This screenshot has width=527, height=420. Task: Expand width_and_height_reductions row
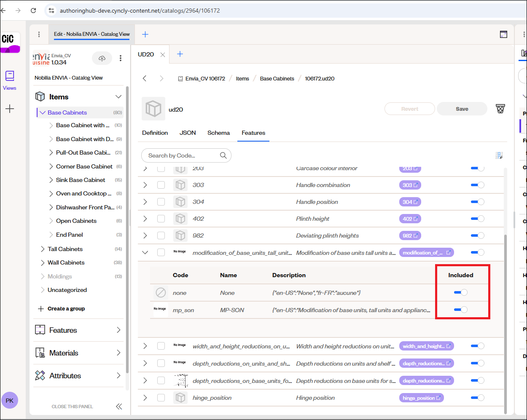click(145, 346)
